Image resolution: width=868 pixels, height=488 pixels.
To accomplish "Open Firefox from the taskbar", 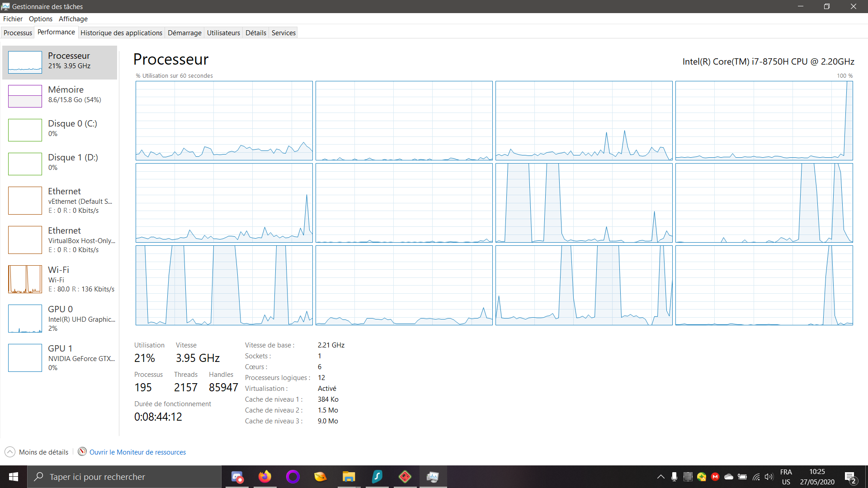I will click(x=265, y=477).
